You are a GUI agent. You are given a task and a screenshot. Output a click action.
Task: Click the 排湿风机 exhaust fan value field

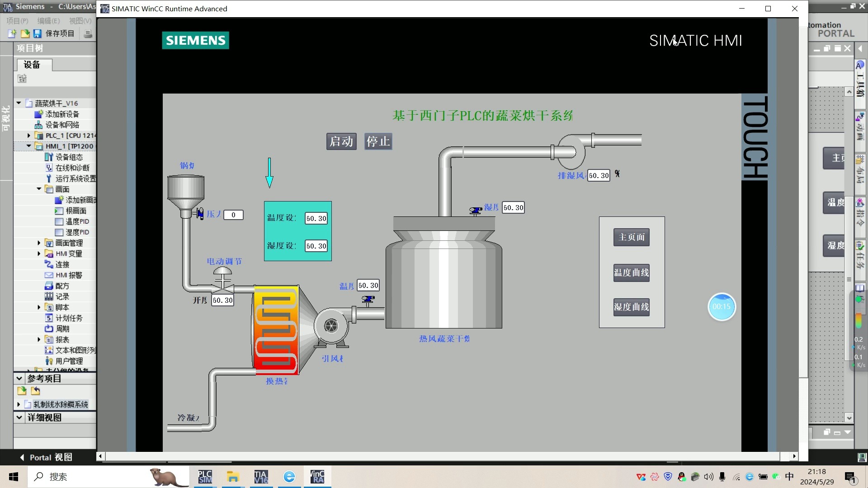(599, 175)
